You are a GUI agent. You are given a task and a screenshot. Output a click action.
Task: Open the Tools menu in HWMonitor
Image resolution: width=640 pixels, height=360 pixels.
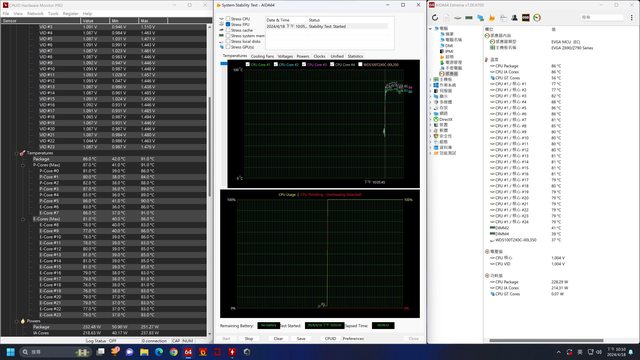[53, 13]
